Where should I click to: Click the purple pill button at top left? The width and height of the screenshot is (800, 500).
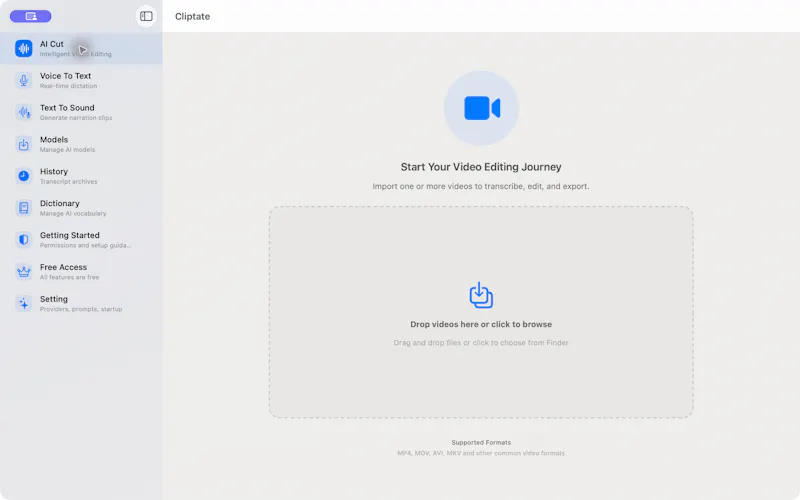pyautogui.click(x=31, y=16)
